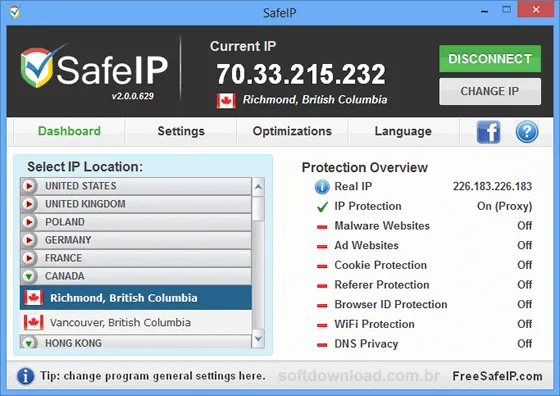Click the green DISCONNECT button
Screen dimensions: 560x396
point(490,59)
